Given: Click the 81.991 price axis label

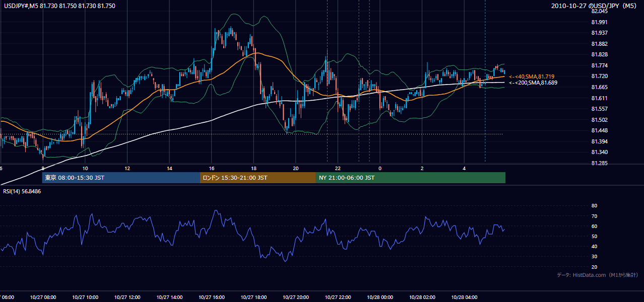Looking at the screenshot, I should 600,22.
